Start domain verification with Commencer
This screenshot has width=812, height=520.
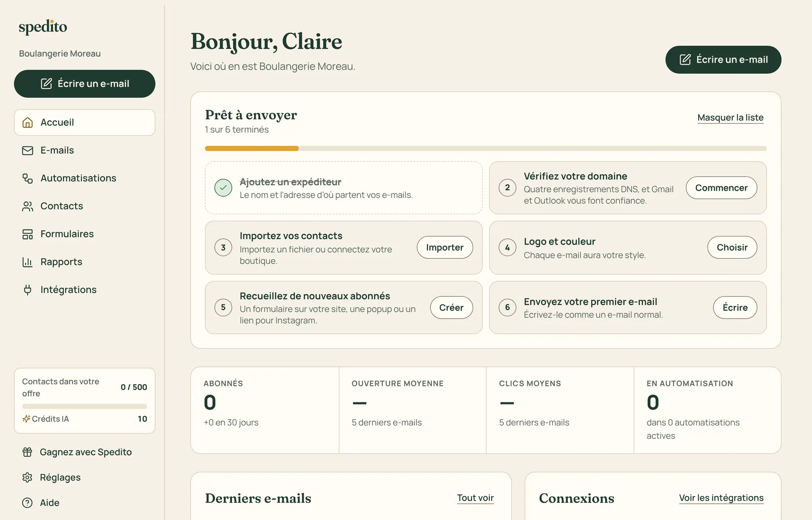721,188
